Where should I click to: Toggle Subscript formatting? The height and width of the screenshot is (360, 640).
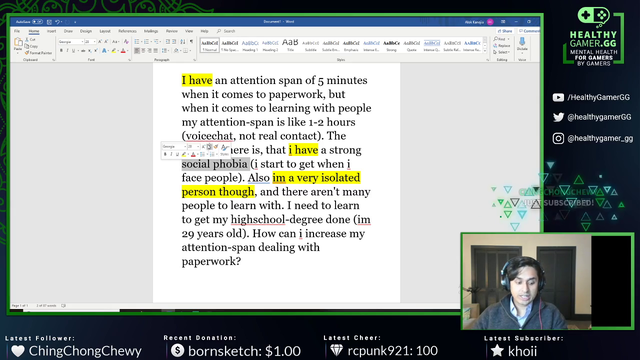coord(90,51)
